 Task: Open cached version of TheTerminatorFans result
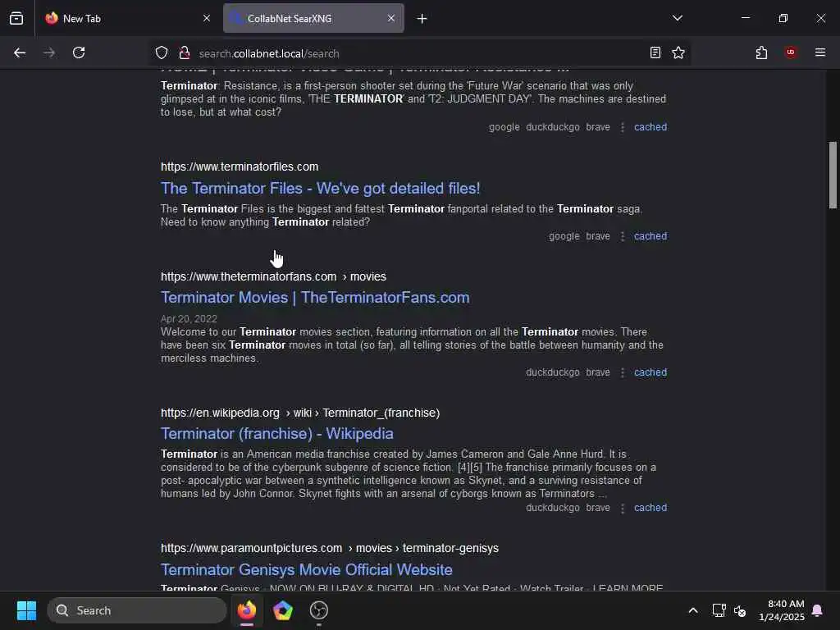[x=651, y=372]
